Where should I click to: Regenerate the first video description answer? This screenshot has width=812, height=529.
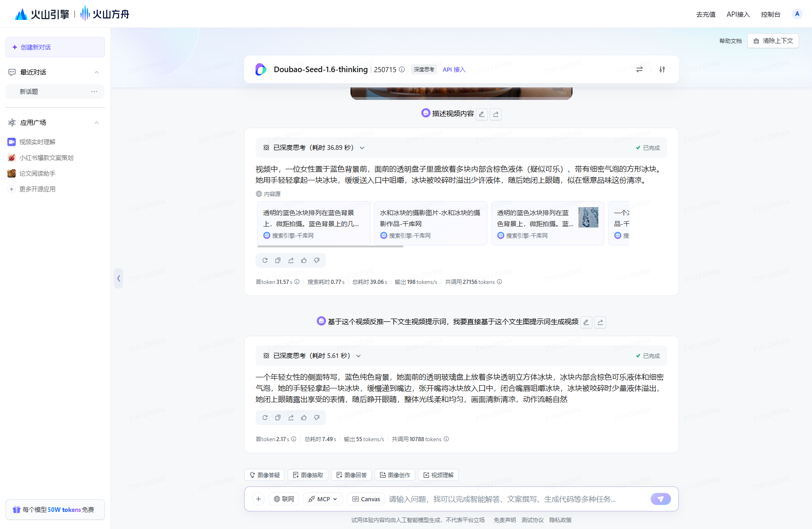pos(265,260)
